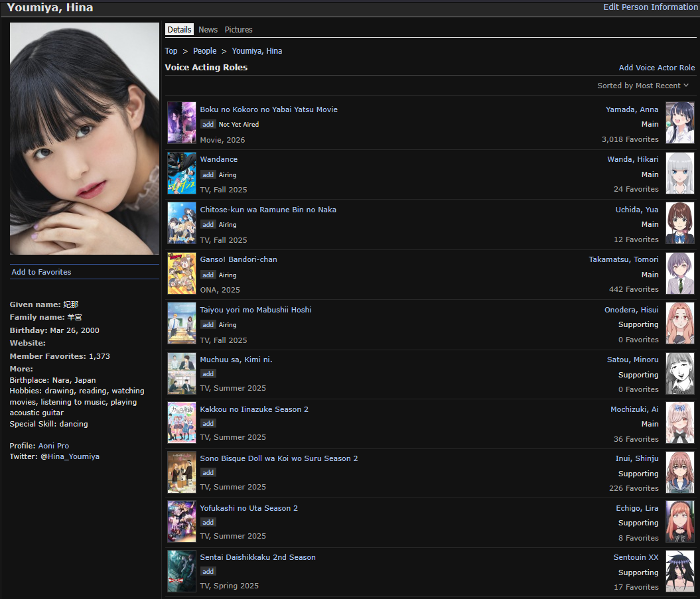Add Boku no Kokoro no Yabai Yatsu Movie to list
The width and height of the screenshot is (700, 599).
[x=208, y=125]
